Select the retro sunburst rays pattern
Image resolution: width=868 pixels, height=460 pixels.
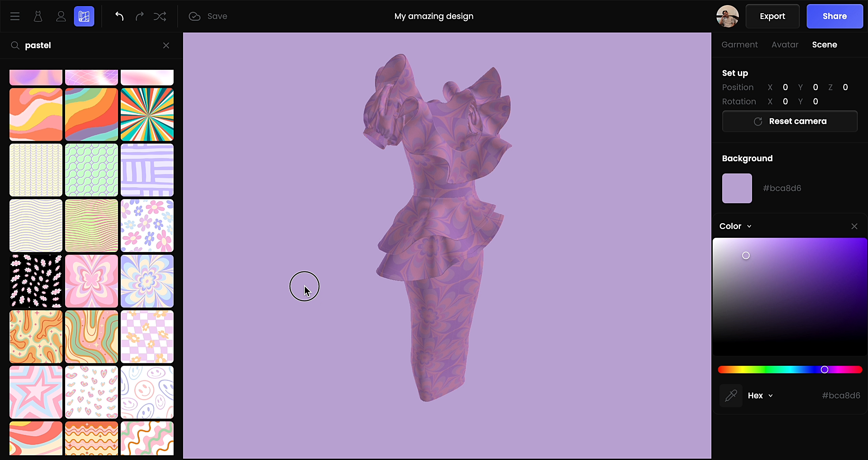pyautogui.click(x=147, y=114)
